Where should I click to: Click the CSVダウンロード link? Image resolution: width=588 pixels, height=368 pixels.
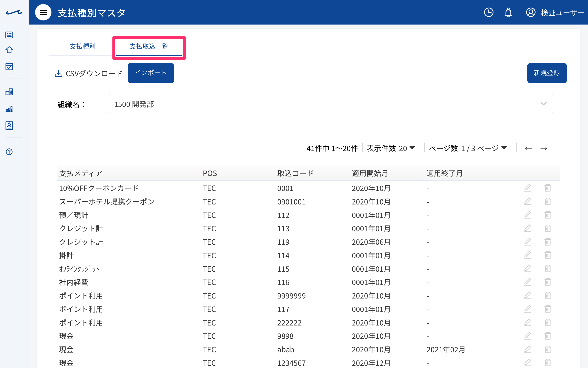[x=94, y=73]
